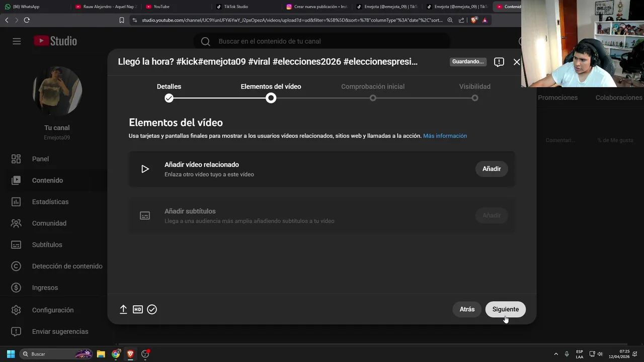Viewport: 644px width, 362px height.
Task: Click the Contenido icon in sidebar
Action: click(x=16, y=180)
